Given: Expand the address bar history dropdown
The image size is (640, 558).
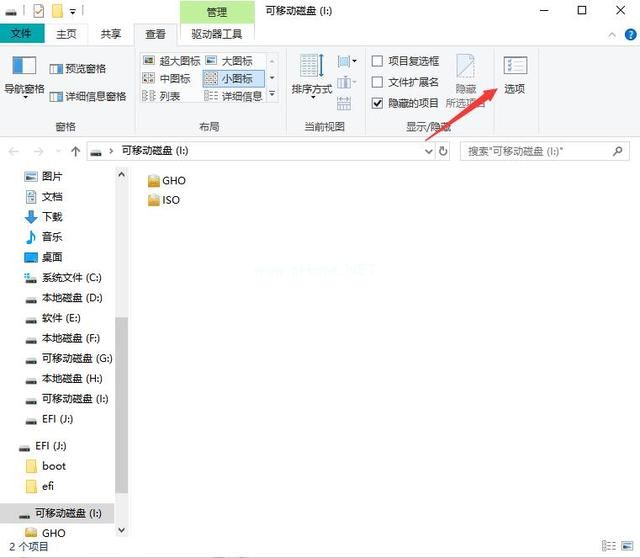Looking at the screenshot, I should pos(428,151).
